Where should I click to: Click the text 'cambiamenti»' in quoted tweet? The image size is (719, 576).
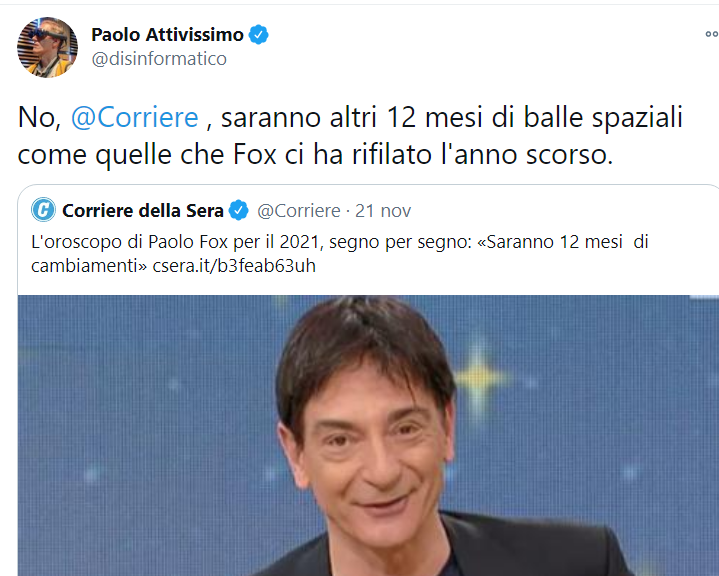[89, 266]
